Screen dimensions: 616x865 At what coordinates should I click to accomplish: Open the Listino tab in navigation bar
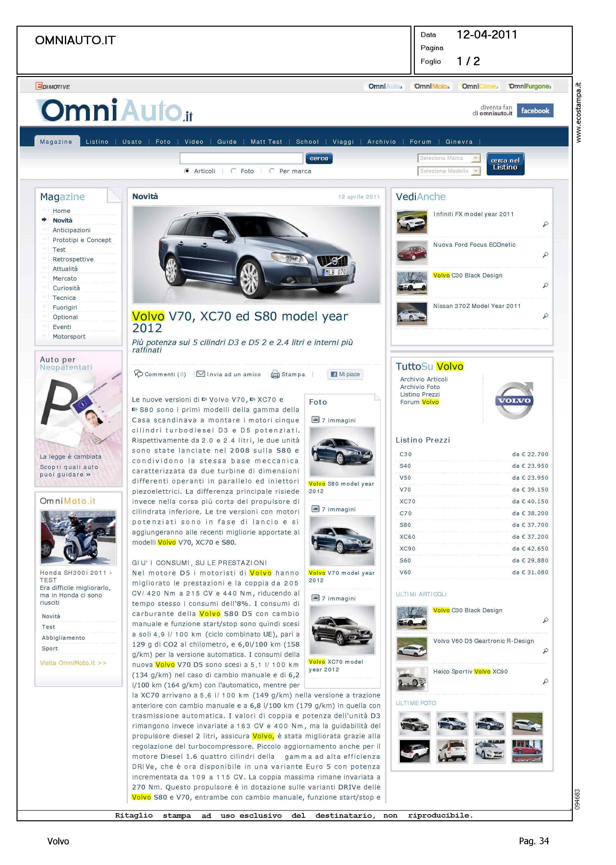coord(97,142)
